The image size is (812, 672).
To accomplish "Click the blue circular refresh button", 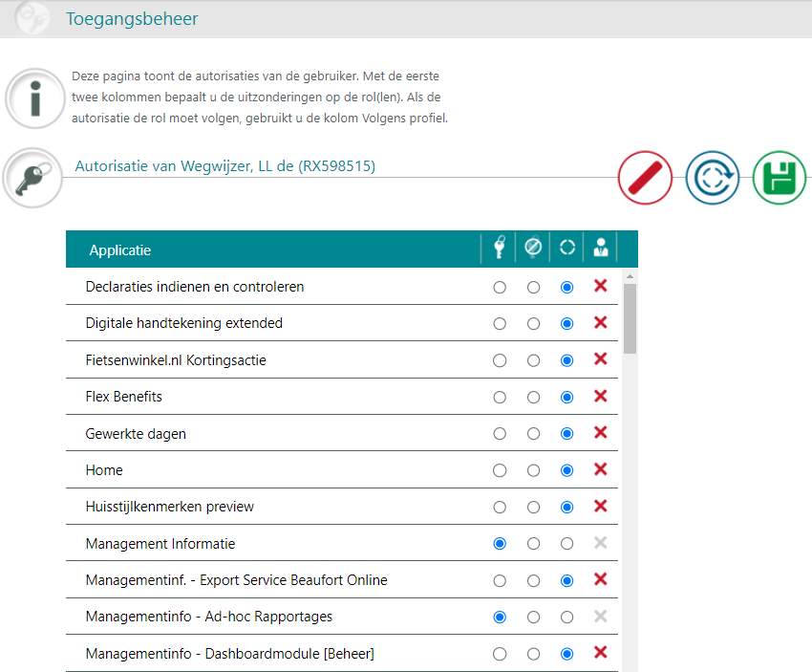I will 713,178.
